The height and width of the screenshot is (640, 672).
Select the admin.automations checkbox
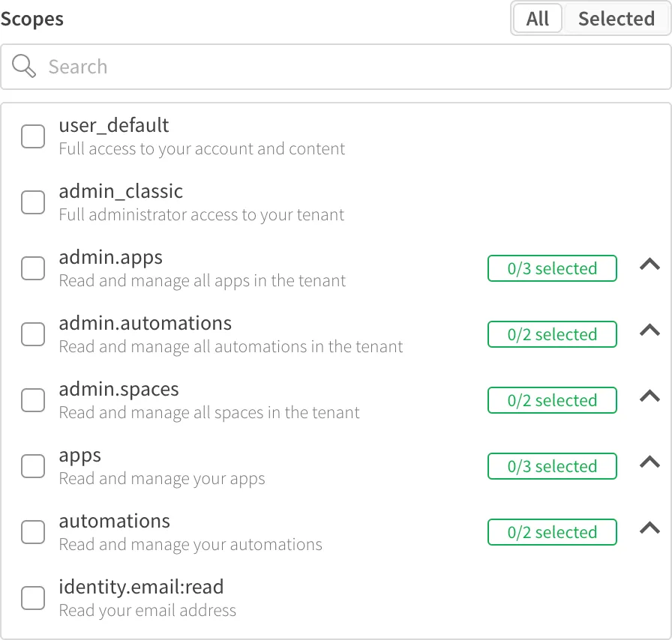coord(33,334)
